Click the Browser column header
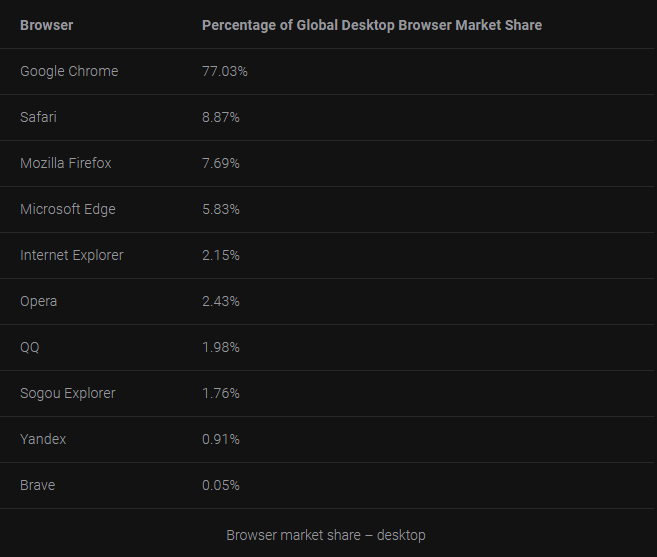657x557 pixels. [46, 25]
